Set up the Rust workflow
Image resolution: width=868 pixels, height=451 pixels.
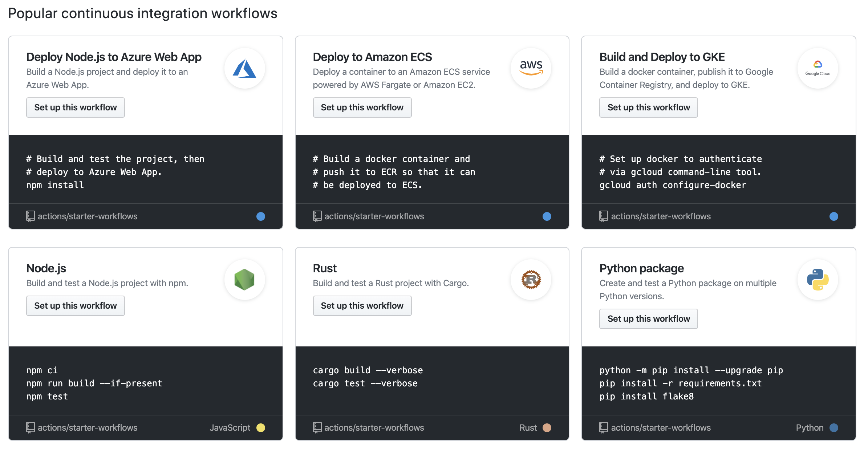[362, 306]
